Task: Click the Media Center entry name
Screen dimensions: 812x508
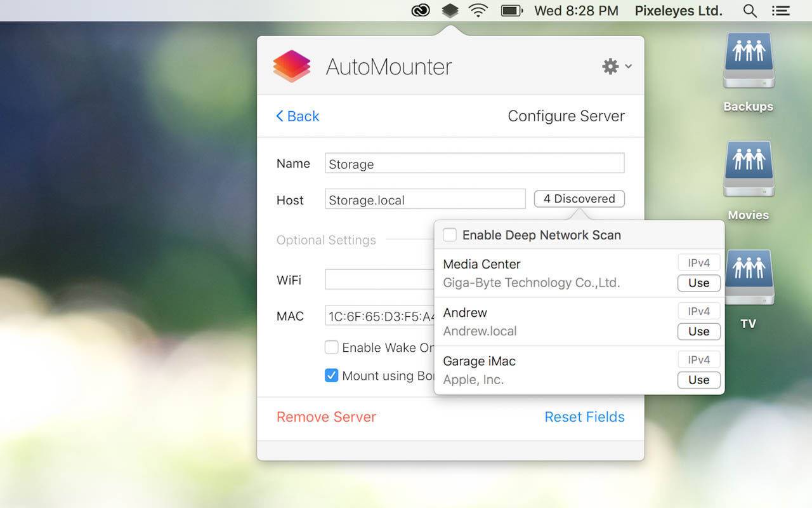Action: pyautogui.click(x=481, y=264)
